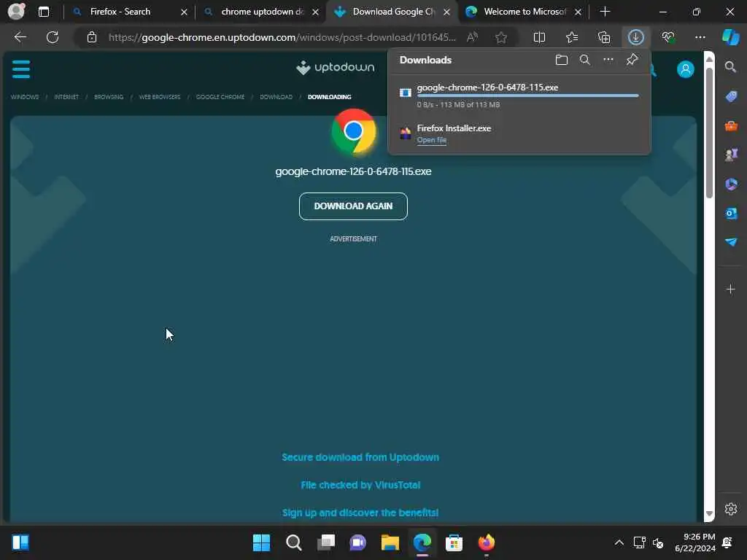747x560 pixels.
Task: Open Edge Settings and more menu
Action: tap(700, 37)
